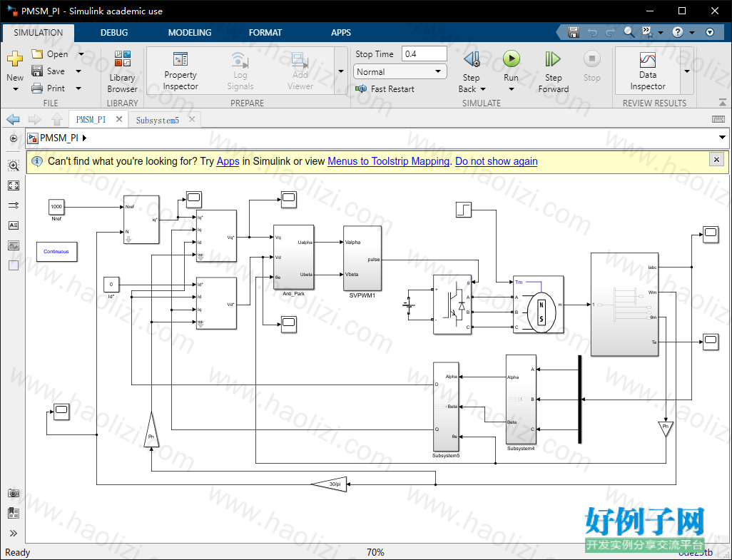Viewport: 732px width, 560px height.
Task: Select the Continuous powergui block
Action: click(x=56, y=252)
